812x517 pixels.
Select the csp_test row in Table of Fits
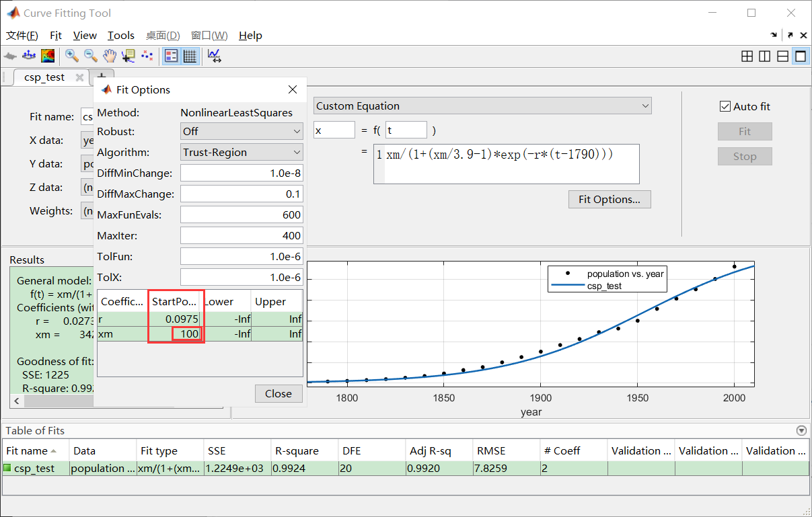(406, 468)
